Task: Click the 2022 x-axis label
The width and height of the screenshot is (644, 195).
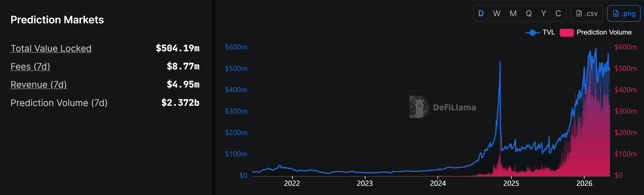Action: click(292, 183)
